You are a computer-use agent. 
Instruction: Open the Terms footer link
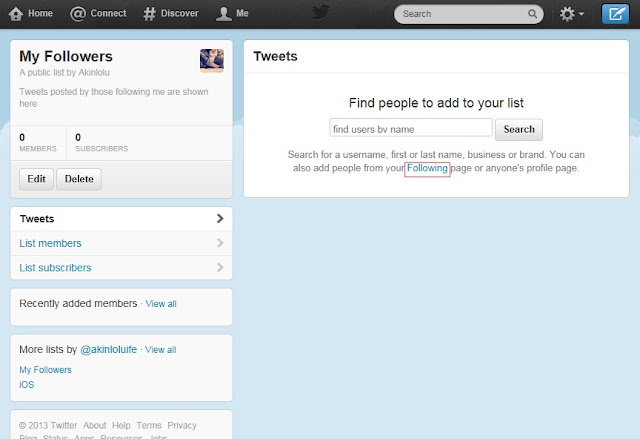coord(149,426)
